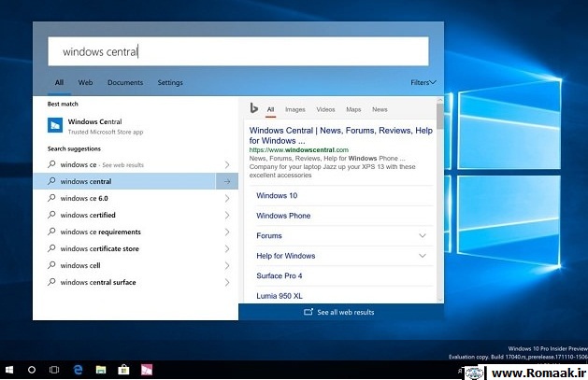
Task: Open Cortana circle on taskbar
Action: click(32, 370)
